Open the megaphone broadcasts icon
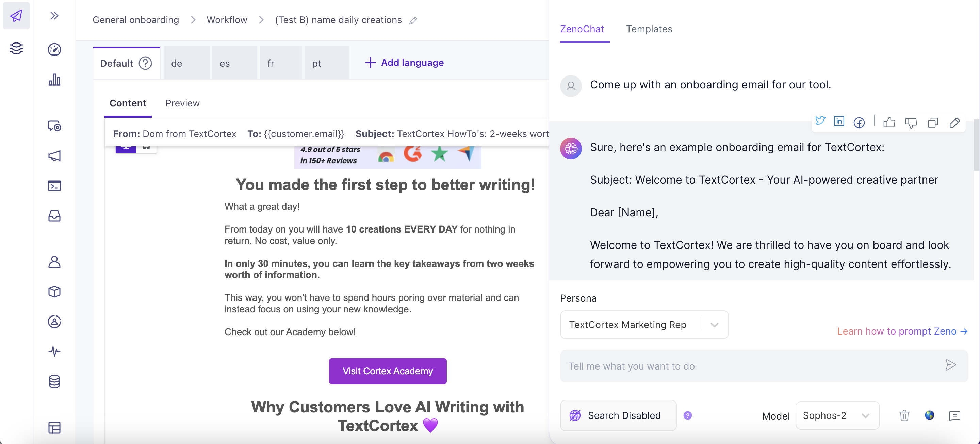The width and height of the screenshot is (980, 444). tap(54, 155)
